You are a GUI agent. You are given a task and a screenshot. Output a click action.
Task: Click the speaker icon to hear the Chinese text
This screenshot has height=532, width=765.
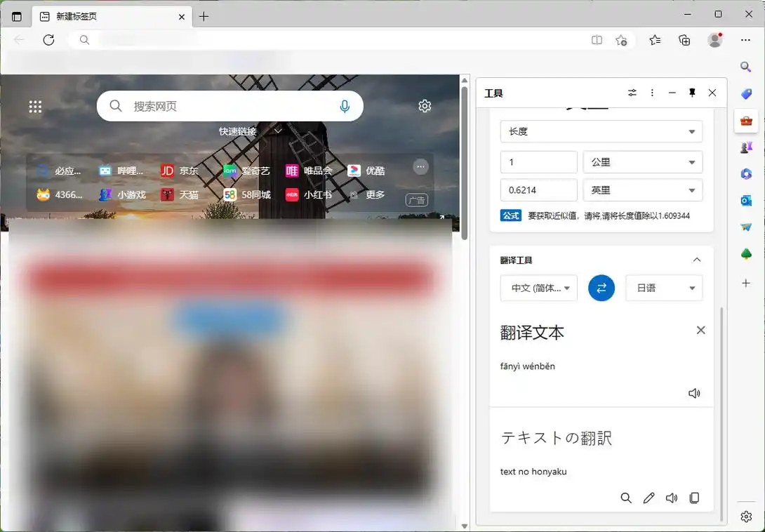tap(694, 393)
